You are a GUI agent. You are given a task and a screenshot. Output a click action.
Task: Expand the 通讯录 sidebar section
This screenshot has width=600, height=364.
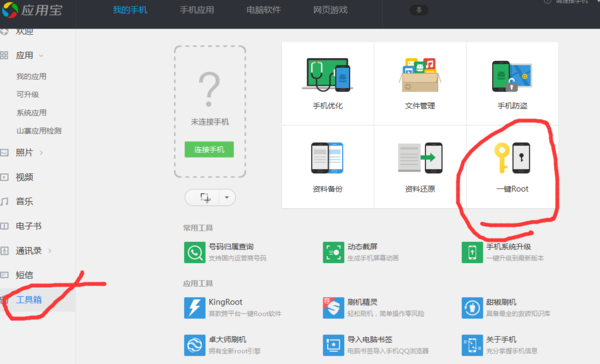[50, 251]
